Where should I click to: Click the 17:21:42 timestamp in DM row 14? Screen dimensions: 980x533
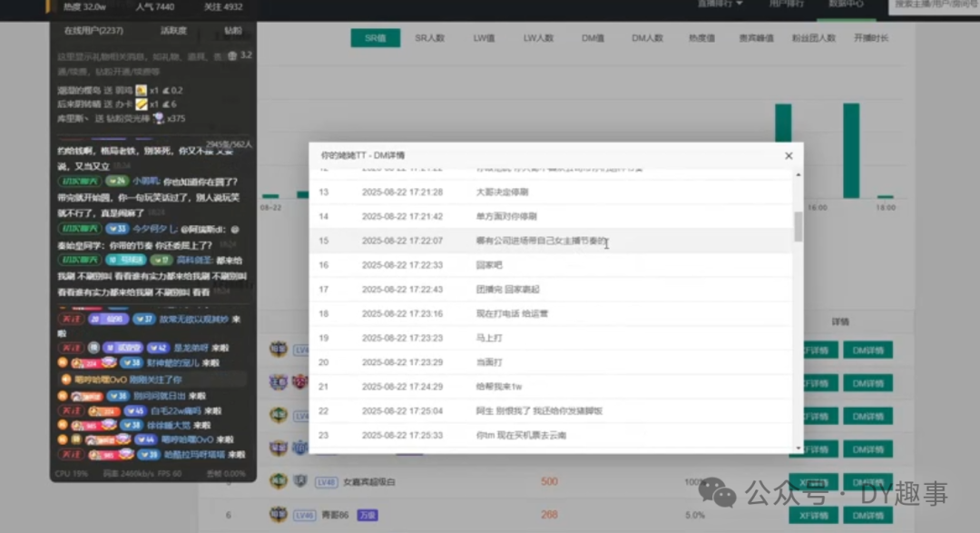click(x=403, y=216)
